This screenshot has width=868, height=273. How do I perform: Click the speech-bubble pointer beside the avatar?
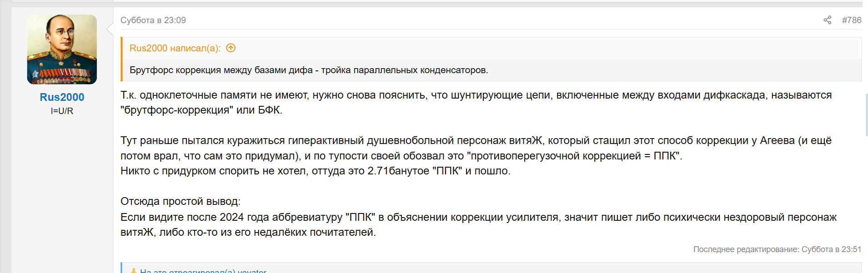click(110, 30)
